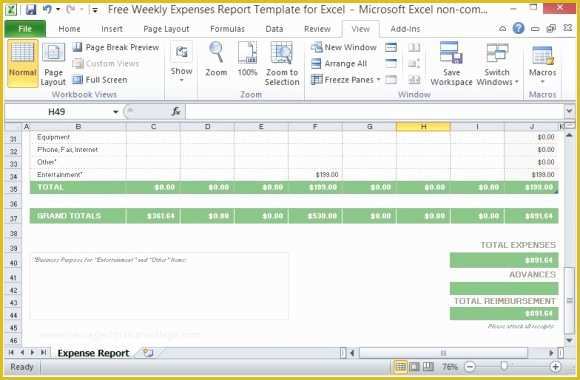Image resolution: width=580 pixels, height=380 pixels.
Task: Click the Insert Function fx icon
Action: (x=176, y=111)
